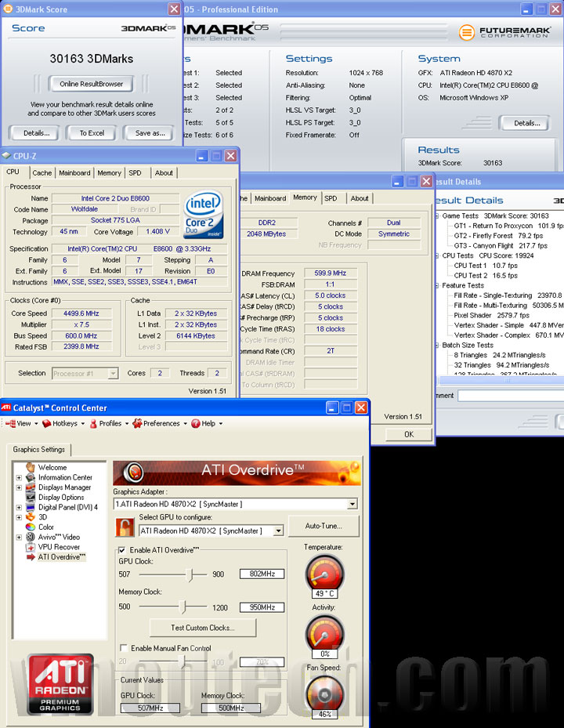Toggle the Enable ATI Overdrive checkbox
The height and width of the screenshot is (728, 564).
tap(122, 550)
